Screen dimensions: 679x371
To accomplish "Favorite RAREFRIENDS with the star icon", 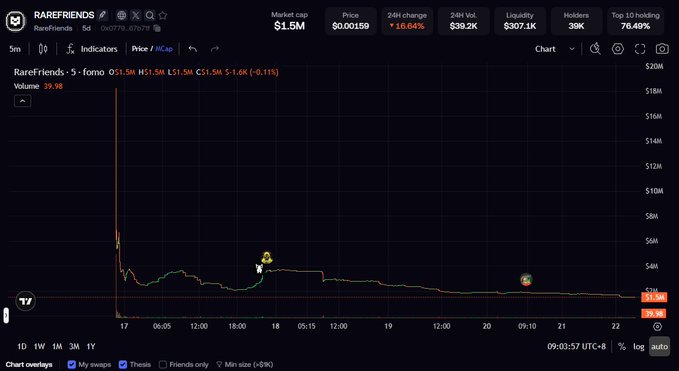I will pos(163,16).
